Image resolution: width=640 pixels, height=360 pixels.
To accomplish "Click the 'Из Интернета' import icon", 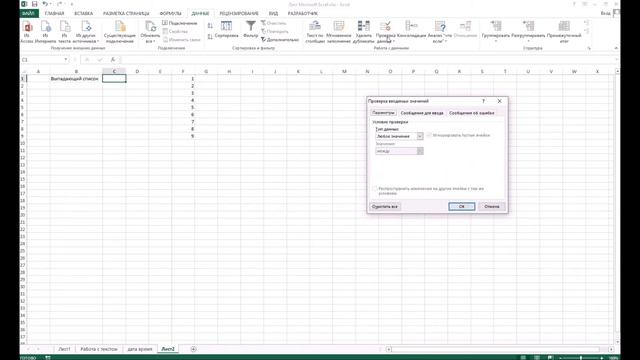I will pyautogui.click(x=45, y=32).
